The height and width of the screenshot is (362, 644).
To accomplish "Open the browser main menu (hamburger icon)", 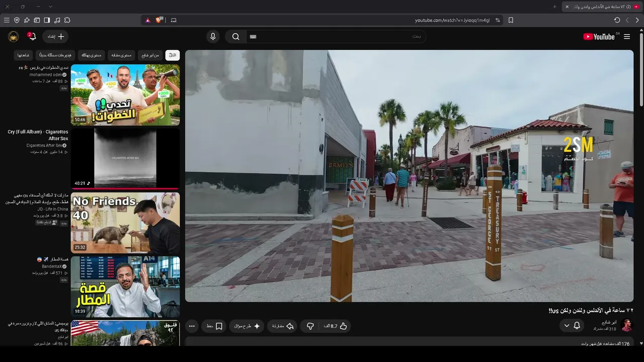I will (7, 20).
